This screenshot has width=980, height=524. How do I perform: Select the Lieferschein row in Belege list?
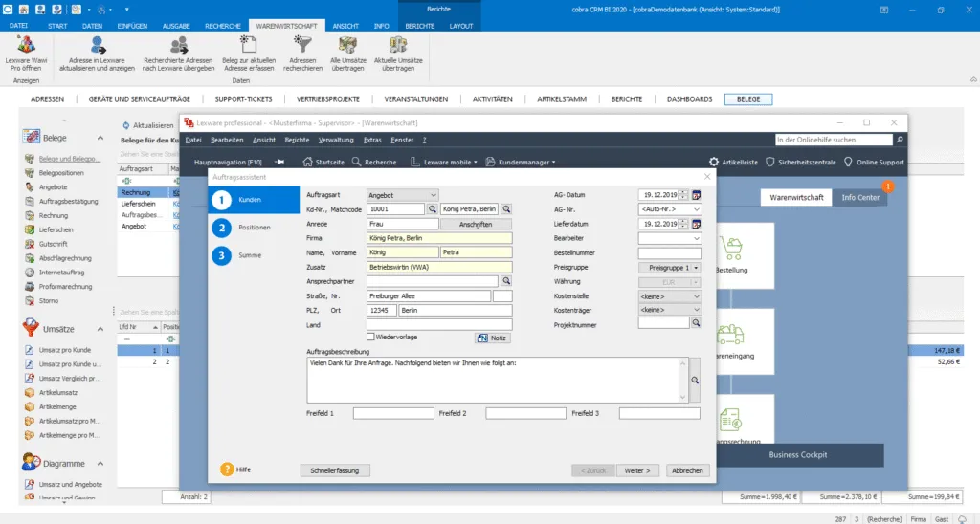click(144, 204)
